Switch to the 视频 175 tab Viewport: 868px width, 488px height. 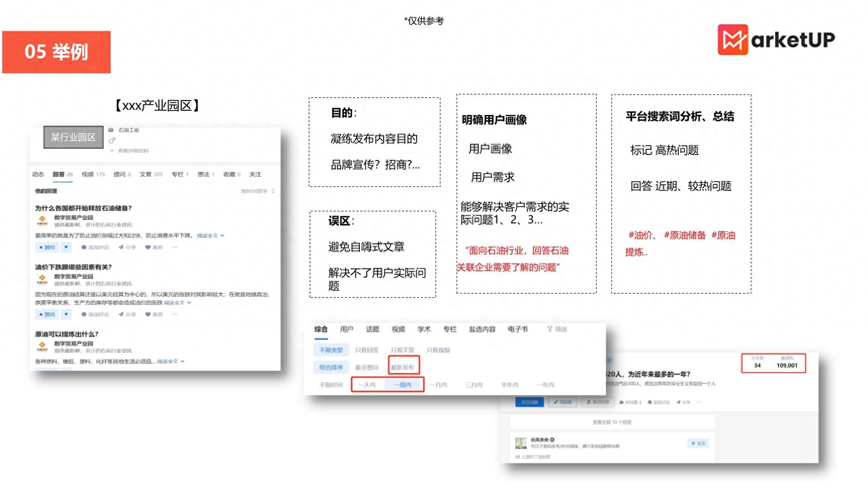pyautogui.click(x=93, y=174)
